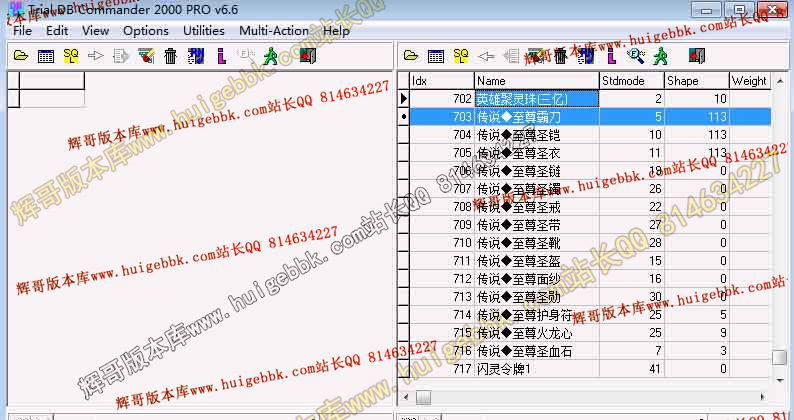Click the green running man icon in left toolbar

click(271, 56)
